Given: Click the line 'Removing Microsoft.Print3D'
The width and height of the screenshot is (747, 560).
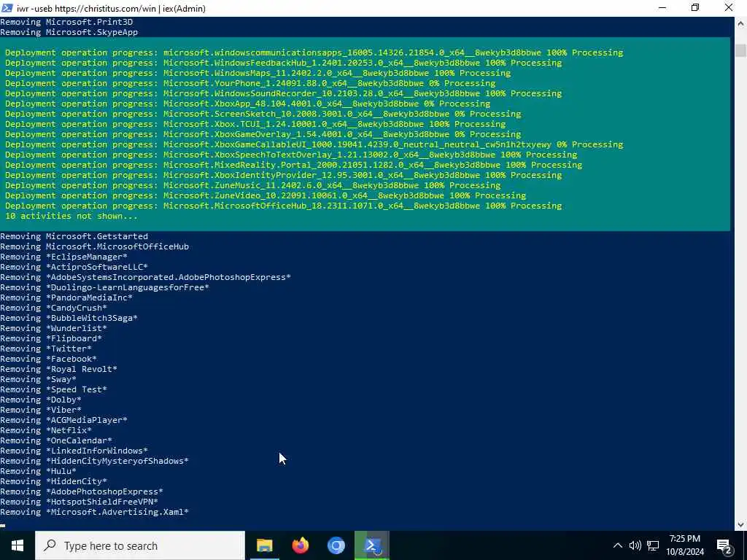Looking at the screenshot, I should [x=66, y=22].
